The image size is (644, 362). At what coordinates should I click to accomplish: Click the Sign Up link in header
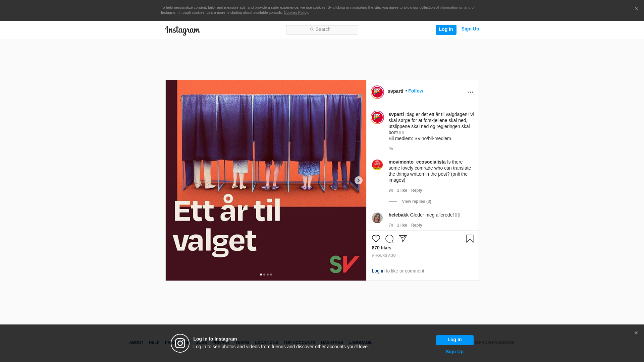pyautogui.click(x=470, y=29)
